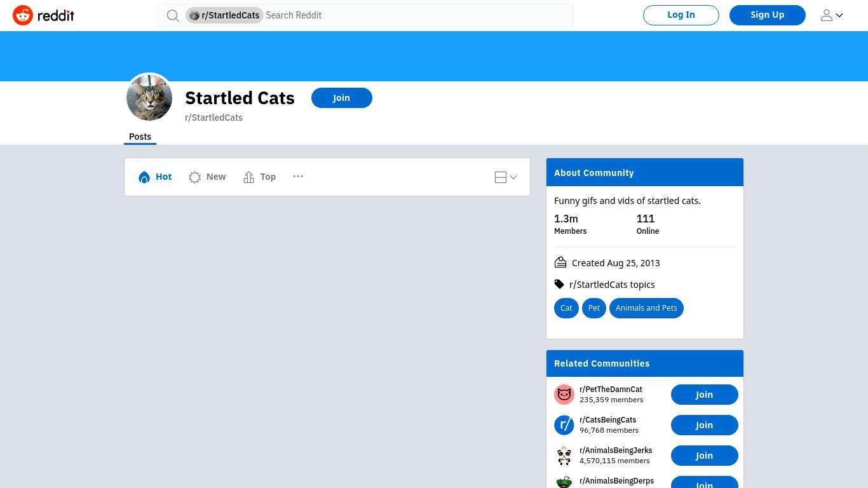The image size is (868, 488).
Task: Click the Reddit logo home icon
Action: click(x=23, y=15)
